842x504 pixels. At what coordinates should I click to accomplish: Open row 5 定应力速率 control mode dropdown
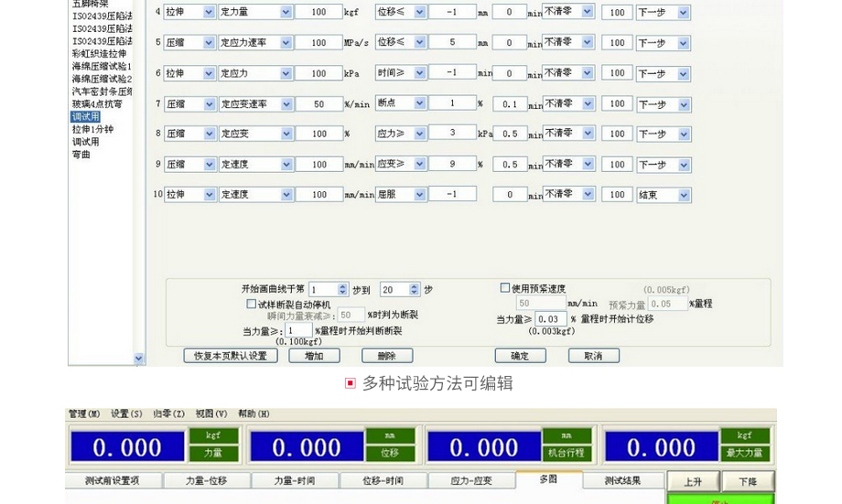click(286, 42)
